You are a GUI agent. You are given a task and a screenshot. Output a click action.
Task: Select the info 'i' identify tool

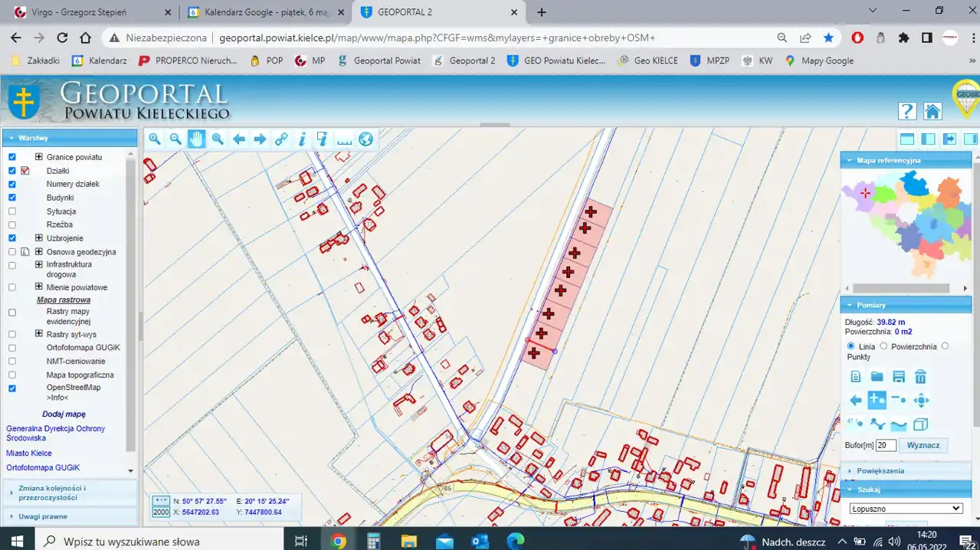tap(302, 139)
